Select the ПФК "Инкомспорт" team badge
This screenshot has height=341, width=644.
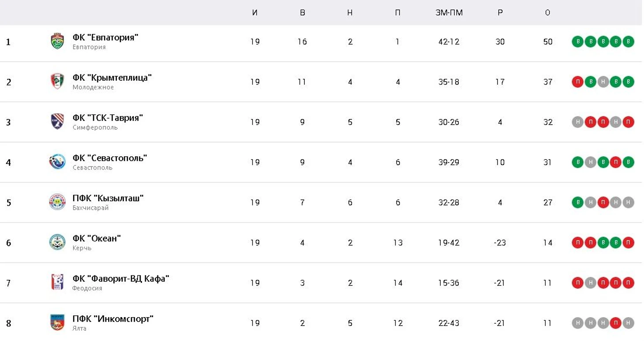[x=57, y=322]
